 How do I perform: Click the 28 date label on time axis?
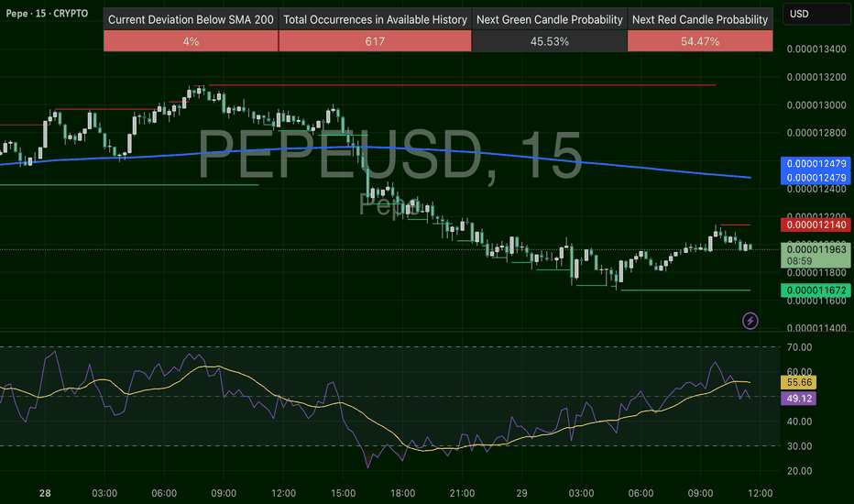coord(45,493)
